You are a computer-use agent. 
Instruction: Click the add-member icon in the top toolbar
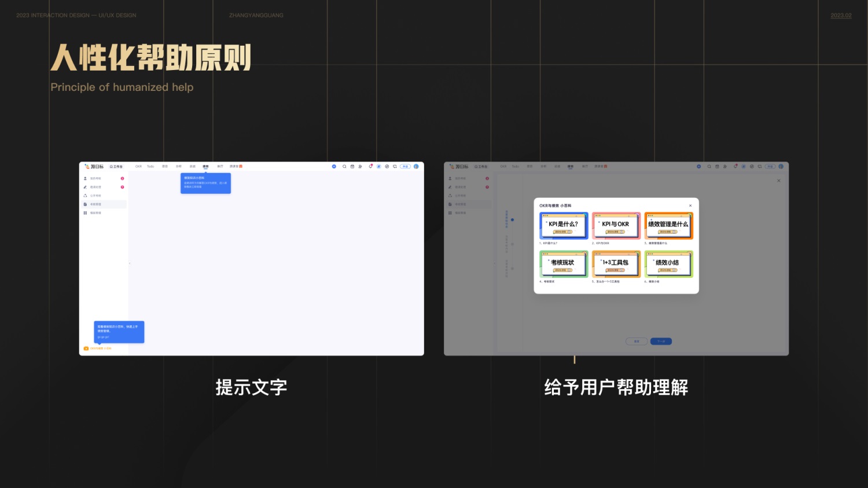click(x=360, y=166)
